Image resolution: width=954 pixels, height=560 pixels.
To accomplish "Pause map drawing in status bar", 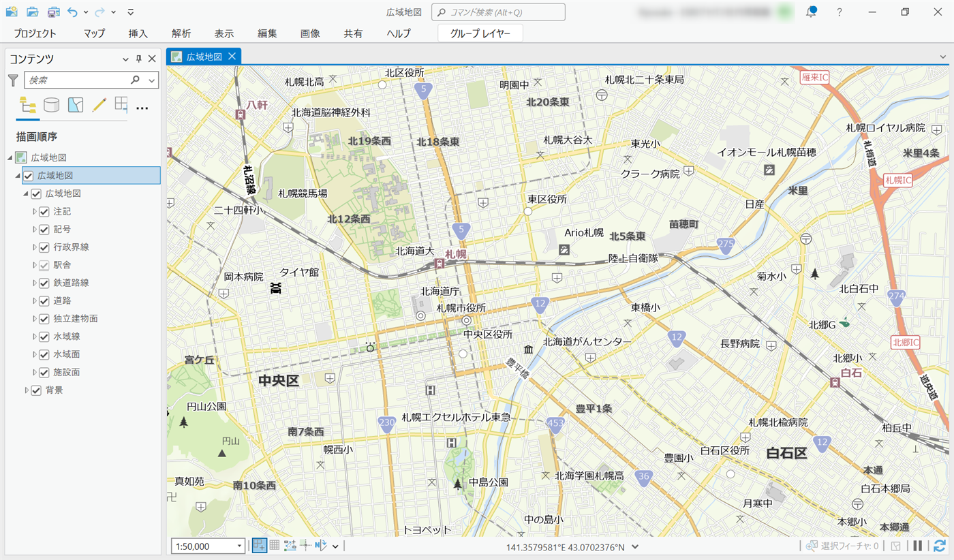I will pyautogui.click(x=917, y=546).
